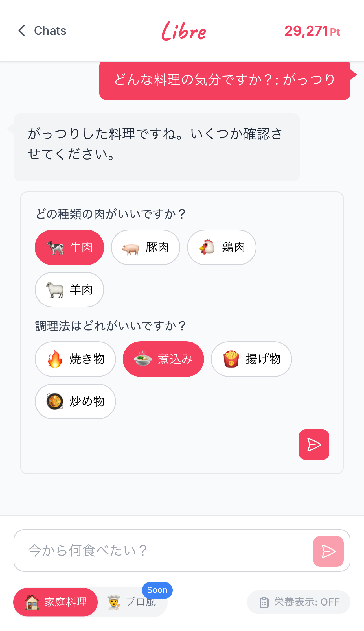Click the がっつり user message bubble
Image resolution: width=364 pixels, height=631 pixels.
[225, 80]
